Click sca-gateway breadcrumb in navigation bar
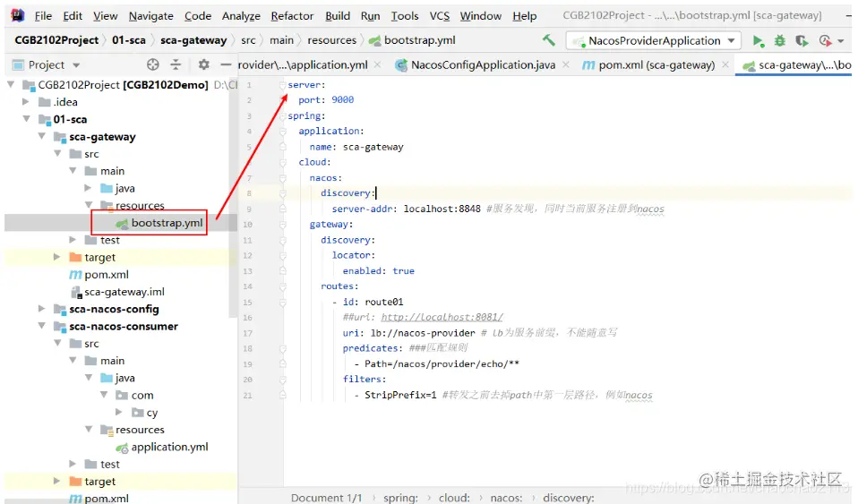This screenshot has width=858, height=504. point(193,40)
